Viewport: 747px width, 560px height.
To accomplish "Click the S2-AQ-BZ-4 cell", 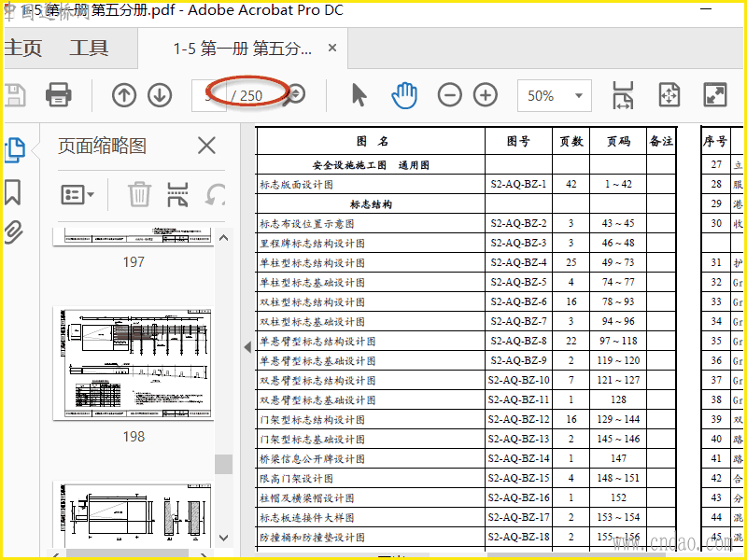I will pyautogui.click(x=518, y=262).
